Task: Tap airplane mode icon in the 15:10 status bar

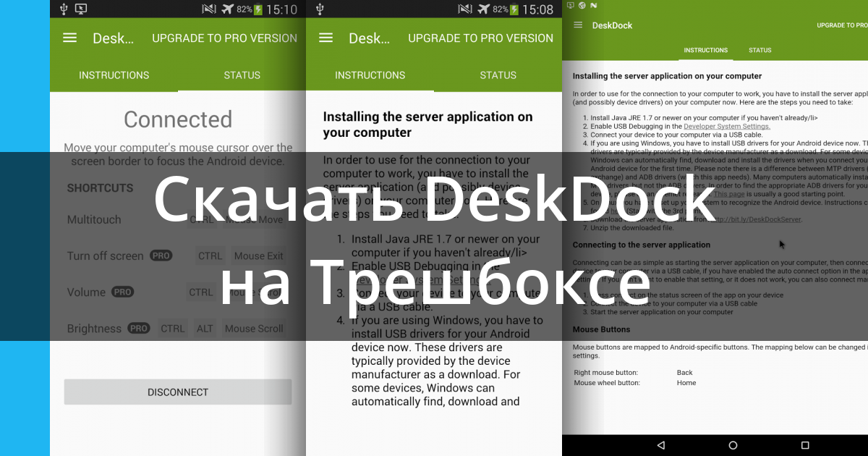Action: pyautogui.click(x=228, y=9)
